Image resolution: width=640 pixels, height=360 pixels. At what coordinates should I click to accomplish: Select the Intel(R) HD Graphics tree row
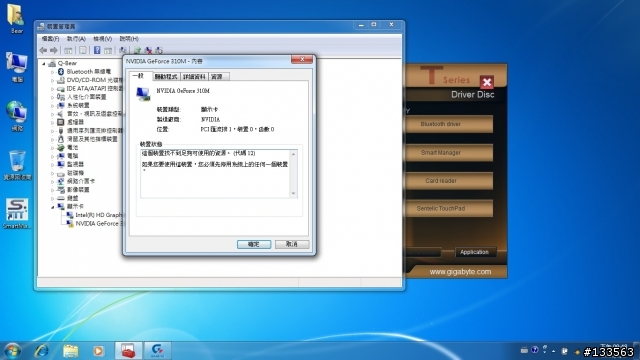(x=95, y=215)
